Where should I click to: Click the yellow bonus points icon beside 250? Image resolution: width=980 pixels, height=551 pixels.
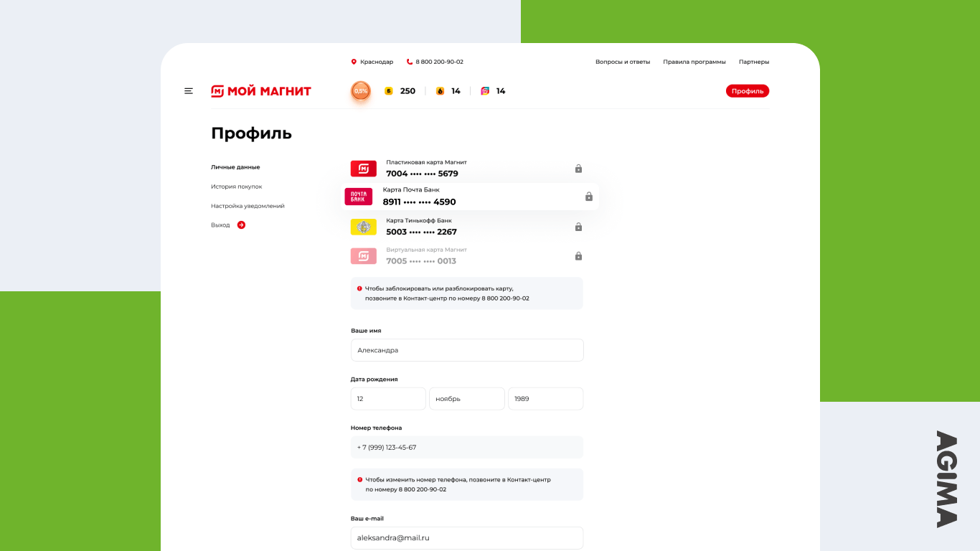pos(389,91)
